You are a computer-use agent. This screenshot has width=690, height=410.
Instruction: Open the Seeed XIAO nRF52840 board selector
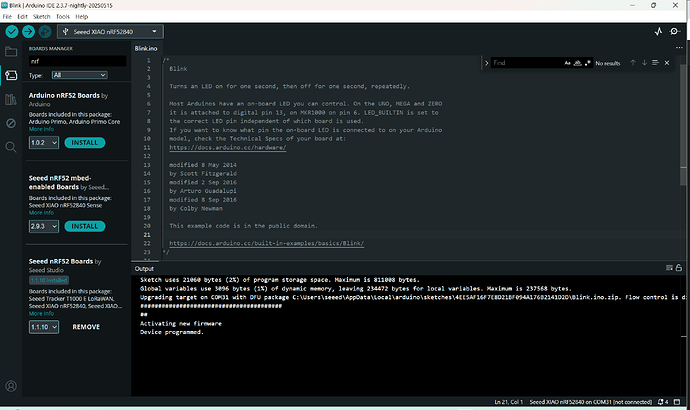click(110, 32)
